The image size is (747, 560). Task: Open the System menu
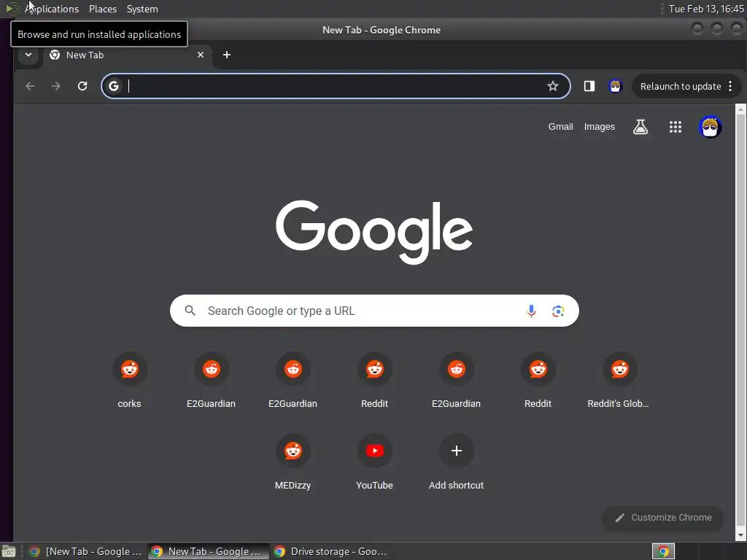[142, 9]
